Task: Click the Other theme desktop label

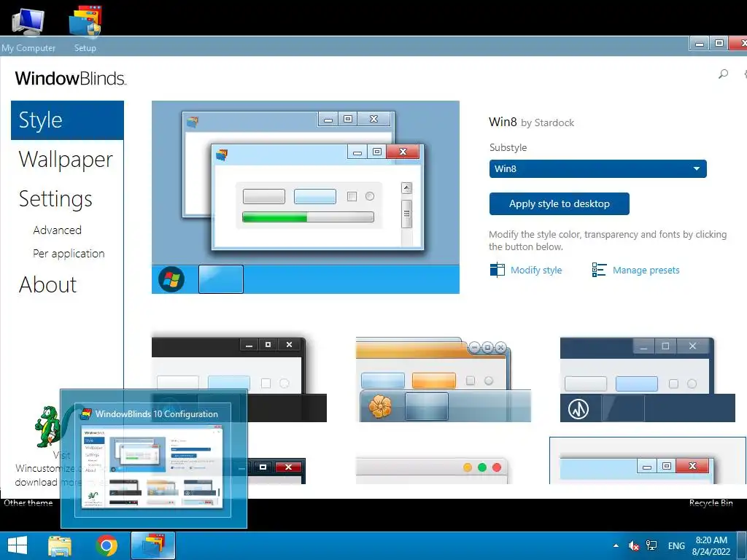Action: (28, 503)
